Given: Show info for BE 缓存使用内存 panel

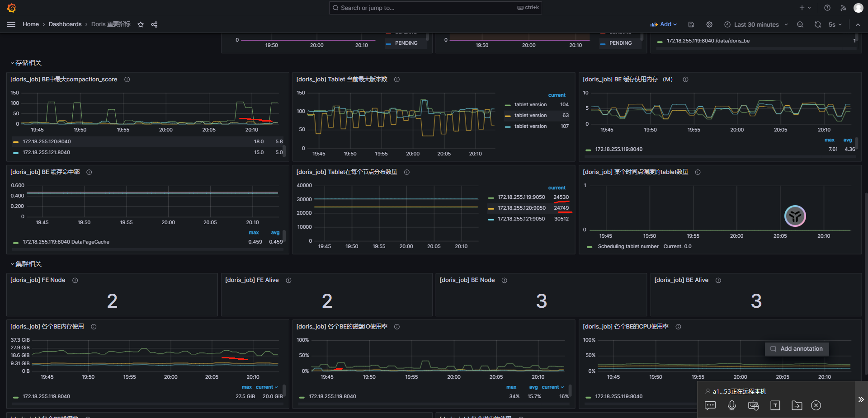Looking at the screenshot, I should (685, 80).
